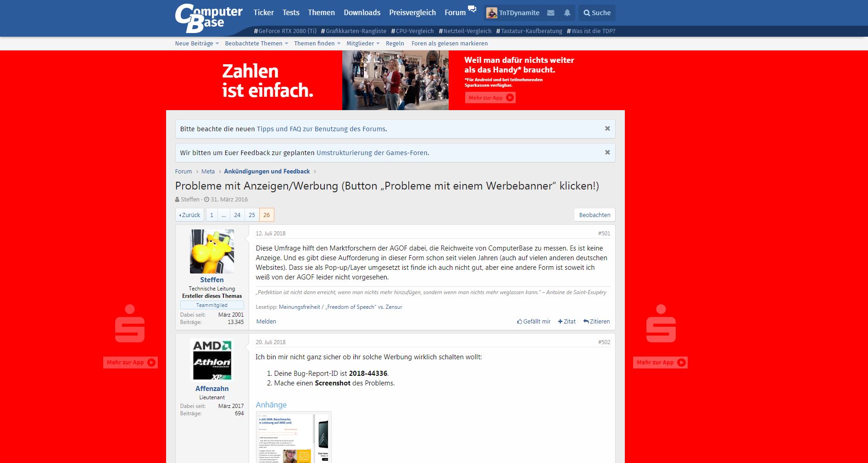This screenshot has width=868, height=463.
Task: Click the Zurück pagination button
Action: [x=189, y=215]
